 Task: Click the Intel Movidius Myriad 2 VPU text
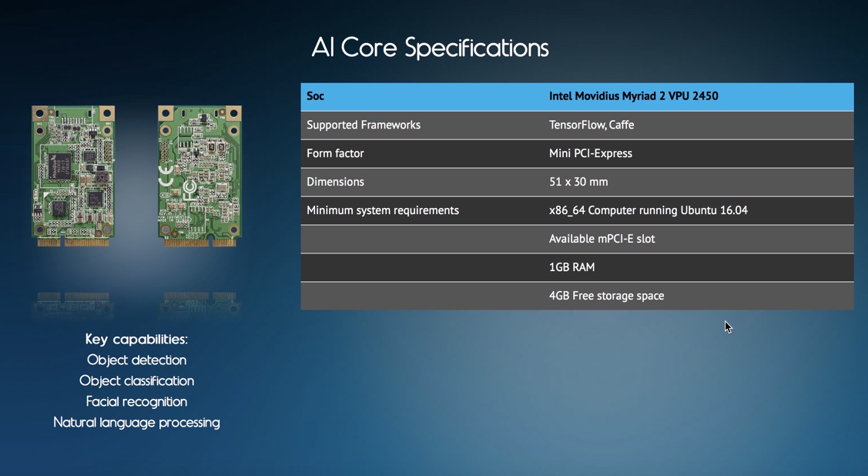[x=634, y=96]
